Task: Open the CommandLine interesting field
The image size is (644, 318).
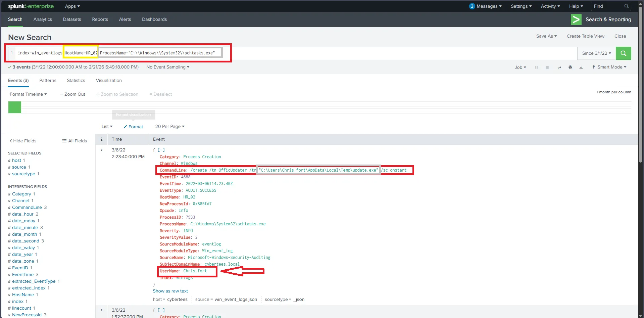Action: [27, 208]
